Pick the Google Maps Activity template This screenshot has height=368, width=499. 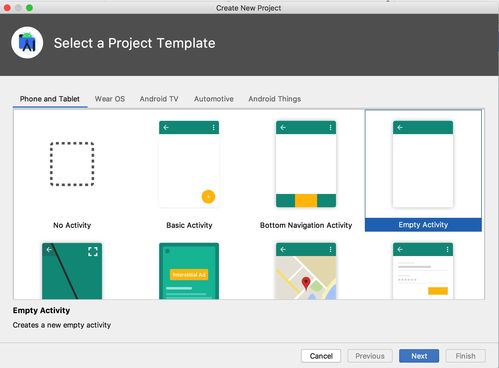point(306,271)
